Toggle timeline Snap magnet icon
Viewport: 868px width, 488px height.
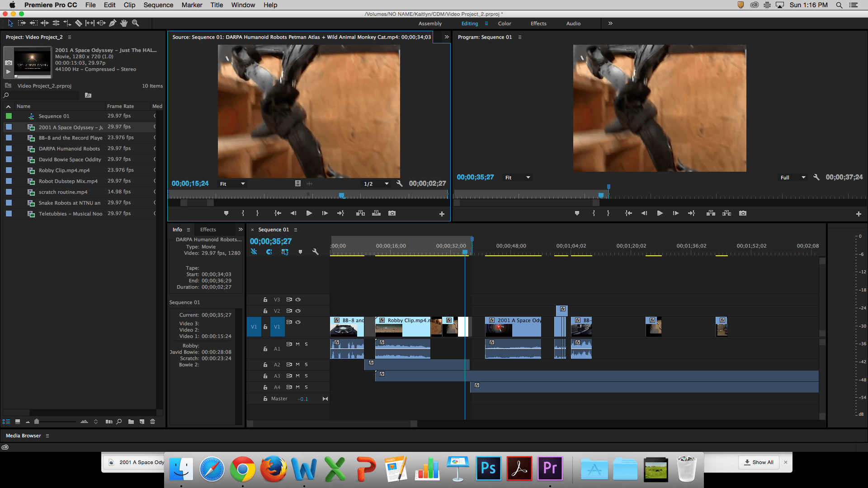[269, 252]
